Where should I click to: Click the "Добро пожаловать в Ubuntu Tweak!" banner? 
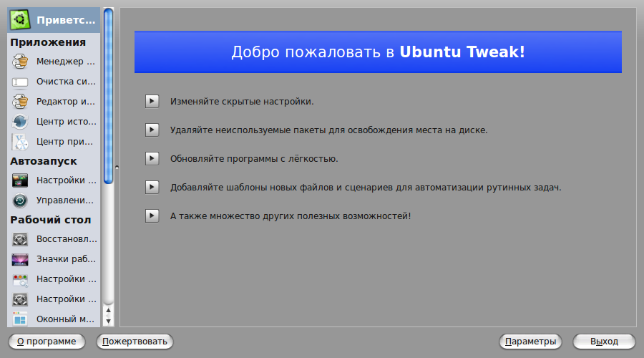point(378,52)
